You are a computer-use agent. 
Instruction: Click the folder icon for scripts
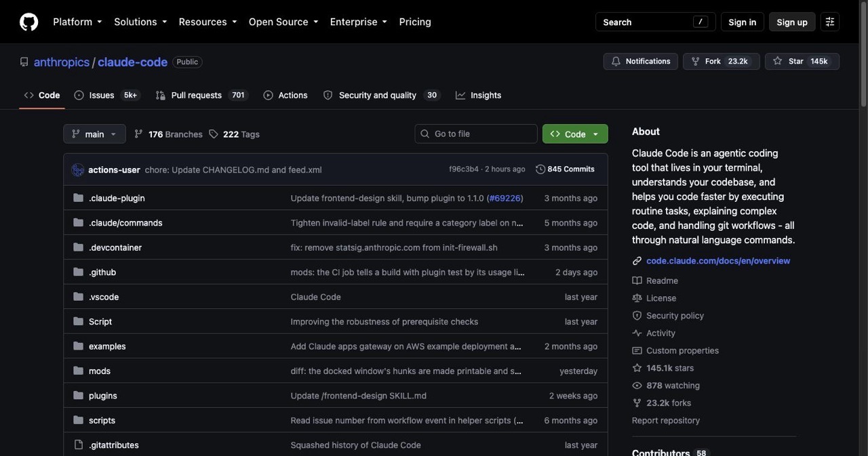78,420
